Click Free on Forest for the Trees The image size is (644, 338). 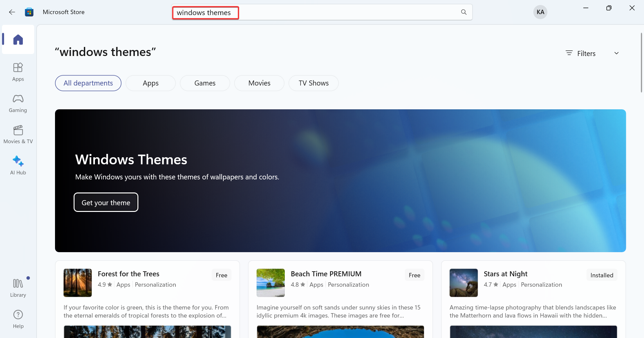[x=221, y=275]
